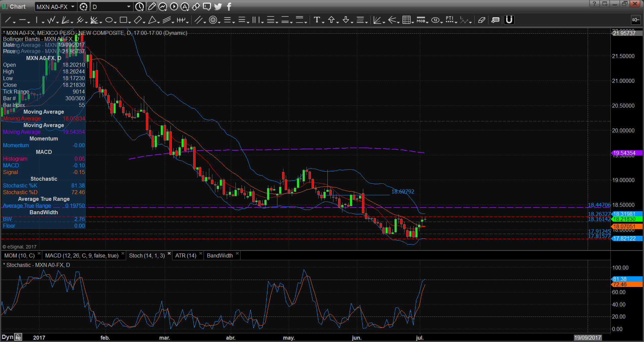The image size is (644, 342).
Task: Open chart settings gear icon
Action: (84, 7)
